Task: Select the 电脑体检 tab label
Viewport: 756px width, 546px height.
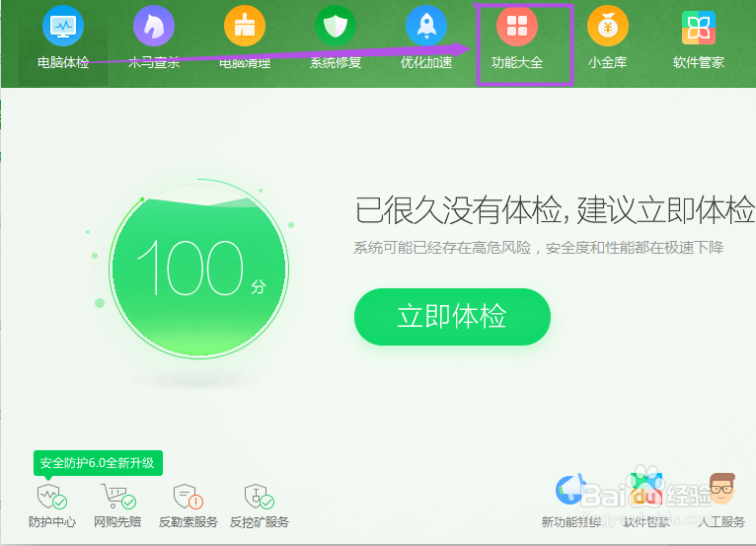Action: point(63,63)
